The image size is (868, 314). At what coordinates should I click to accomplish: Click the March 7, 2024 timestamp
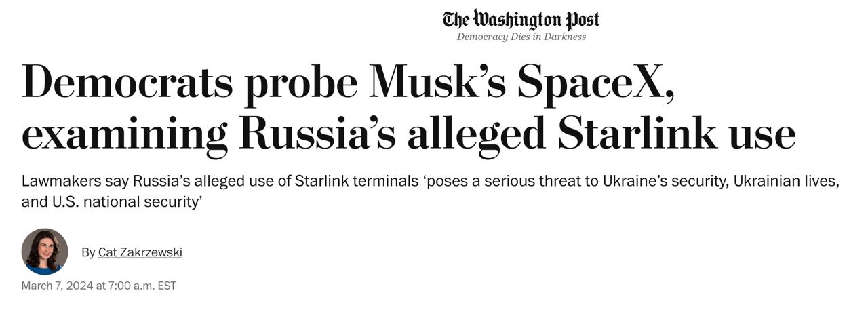point(98,286)
